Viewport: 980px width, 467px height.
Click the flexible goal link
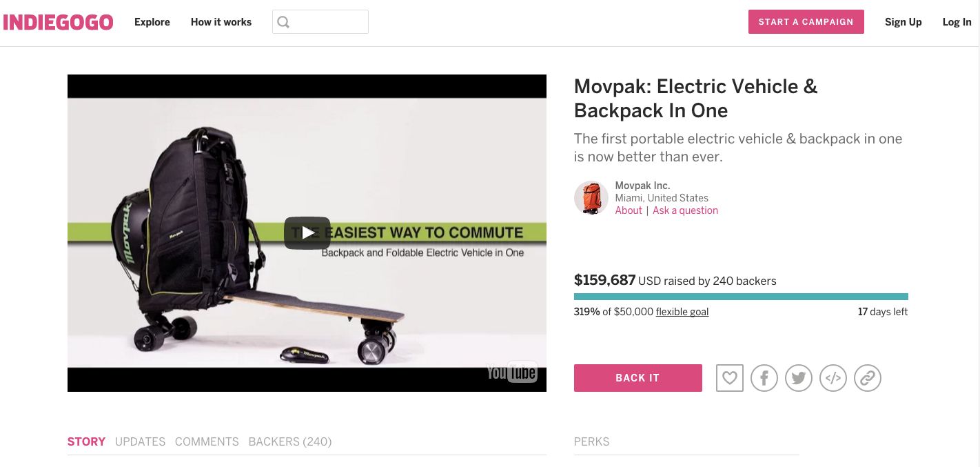coord(682,312)
